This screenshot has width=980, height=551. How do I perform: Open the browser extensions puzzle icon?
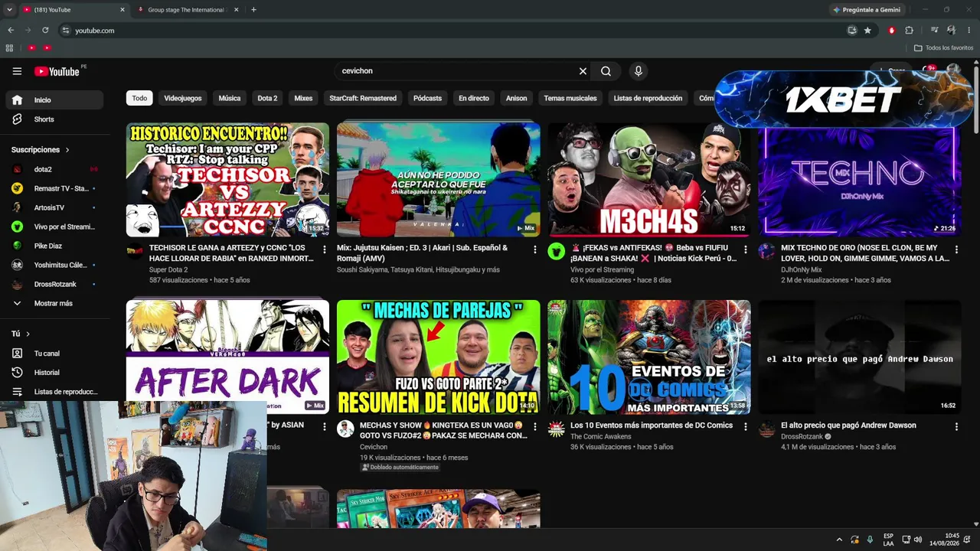point(910,31)
